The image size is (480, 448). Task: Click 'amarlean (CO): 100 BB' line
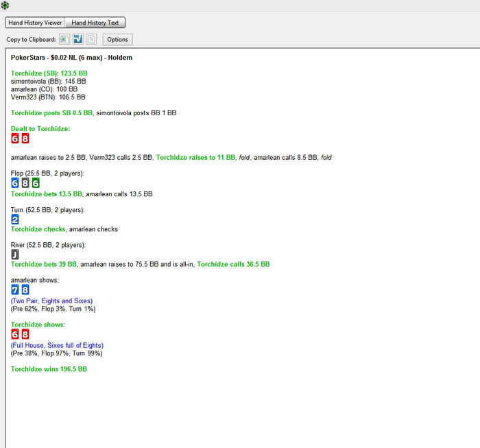pyautogui.click(x=44, y=89)
